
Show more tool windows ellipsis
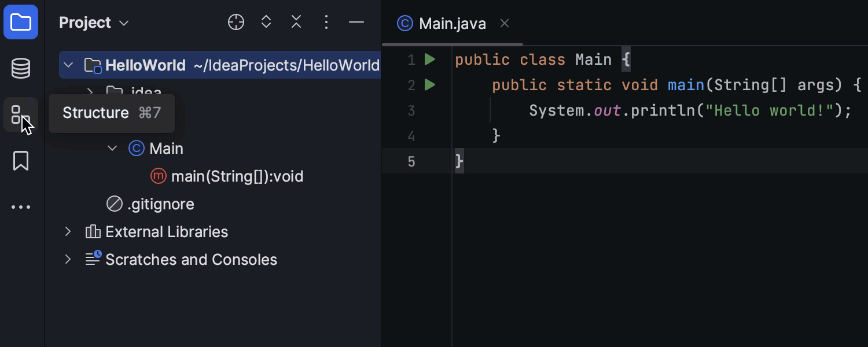(x=21, y=207)
